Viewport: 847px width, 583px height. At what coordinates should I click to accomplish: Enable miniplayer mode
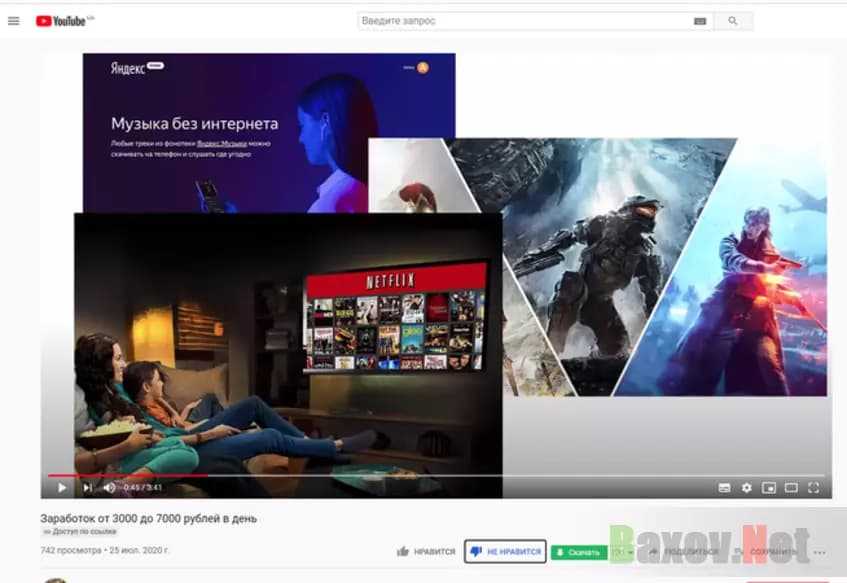pyautogui.click(x=769, y=488)
